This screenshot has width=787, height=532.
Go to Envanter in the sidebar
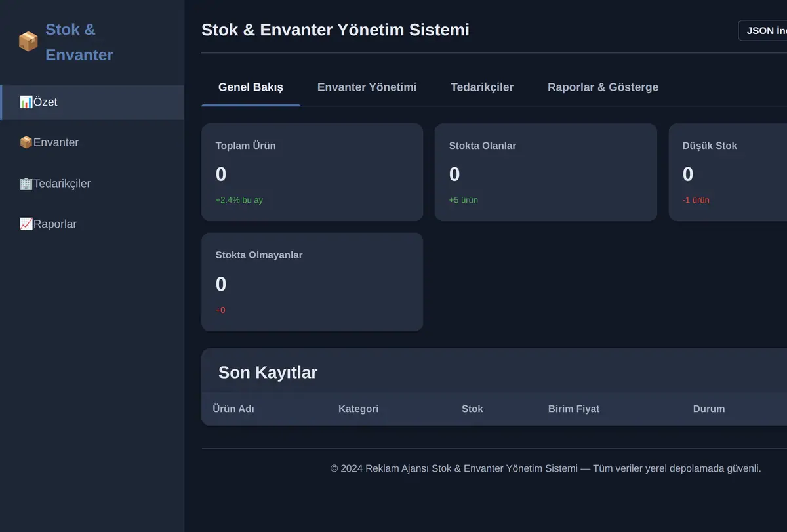pos(92,142)
